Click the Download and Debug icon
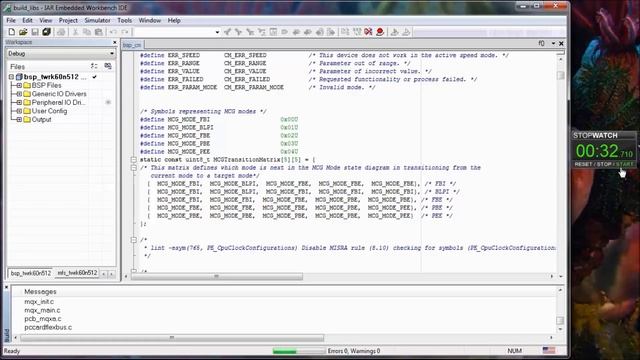 (394, 32)
